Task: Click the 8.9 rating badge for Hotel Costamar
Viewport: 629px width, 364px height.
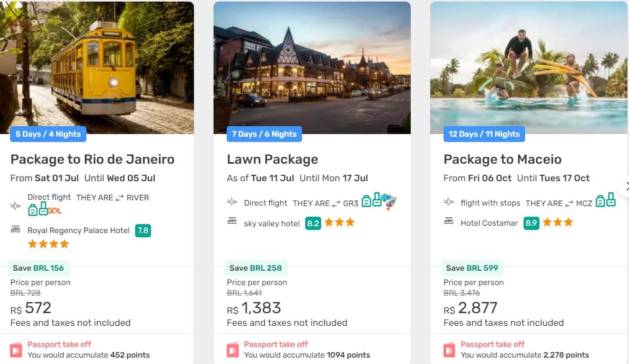Action: click(531, 223)
